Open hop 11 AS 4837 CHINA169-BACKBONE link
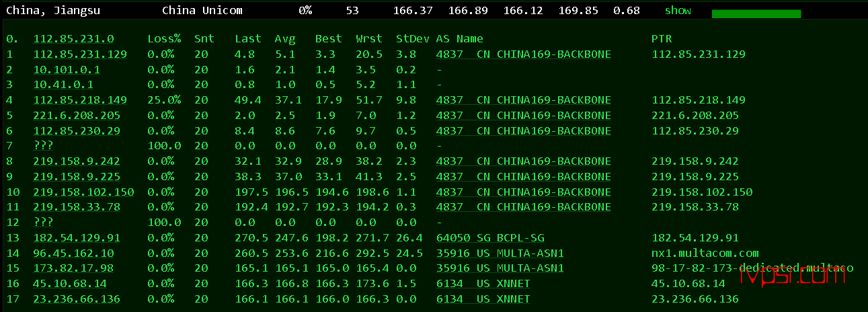 (x=524, y=206)
